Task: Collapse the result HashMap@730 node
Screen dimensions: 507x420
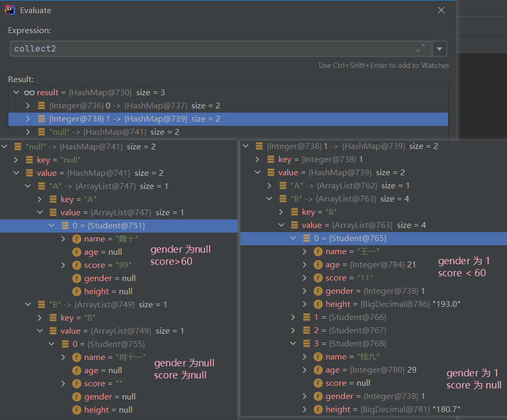Action: coord(16,93)
